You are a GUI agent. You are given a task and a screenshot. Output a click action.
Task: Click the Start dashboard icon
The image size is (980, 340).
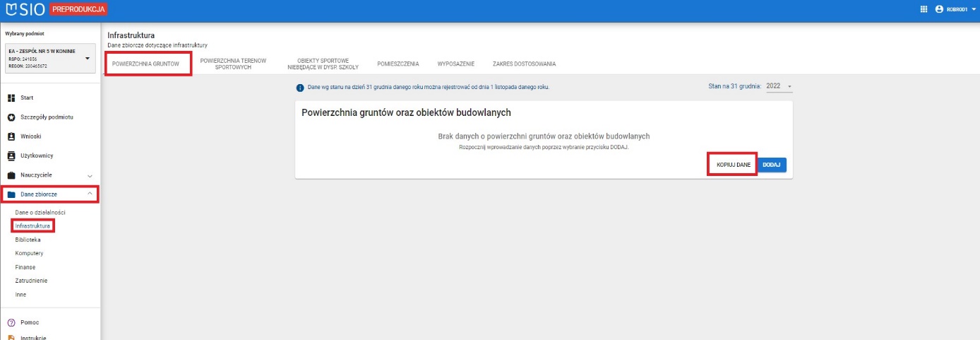click(11, 98)
